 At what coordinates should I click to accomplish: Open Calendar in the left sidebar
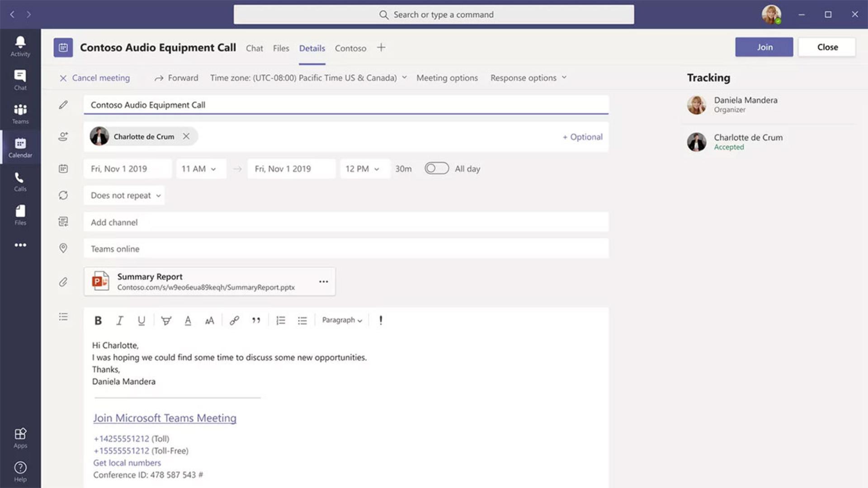(x=20, y=148)
